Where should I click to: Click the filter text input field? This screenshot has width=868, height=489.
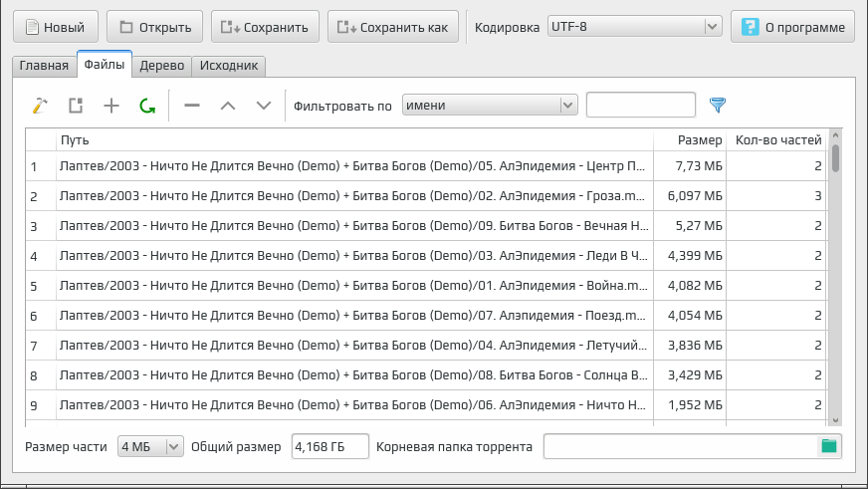[640, 105]
